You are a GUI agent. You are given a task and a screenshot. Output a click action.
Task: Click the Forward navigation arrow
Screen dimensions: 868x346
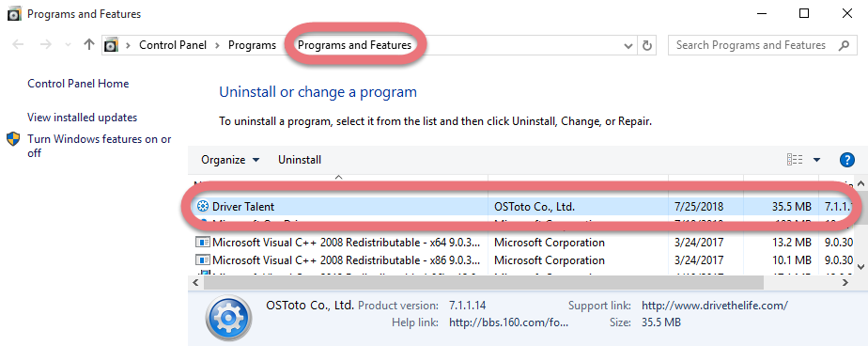coord(46,45)
